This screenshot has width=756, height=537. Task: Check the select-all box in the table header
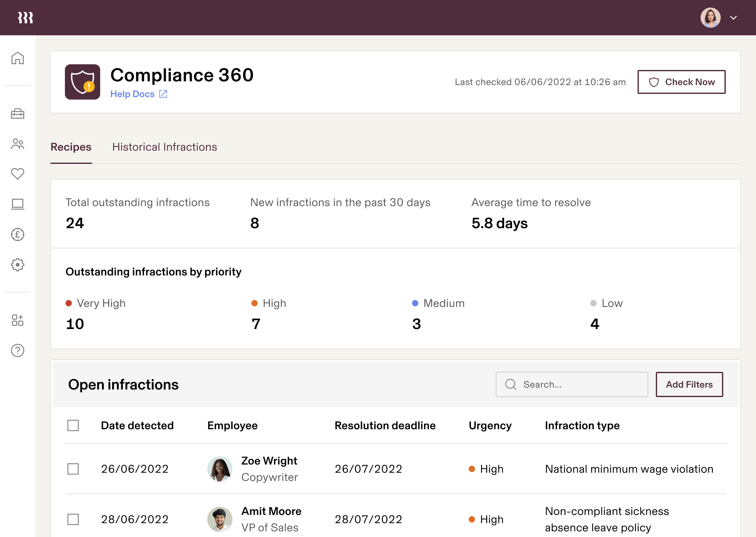click(73, 426)
